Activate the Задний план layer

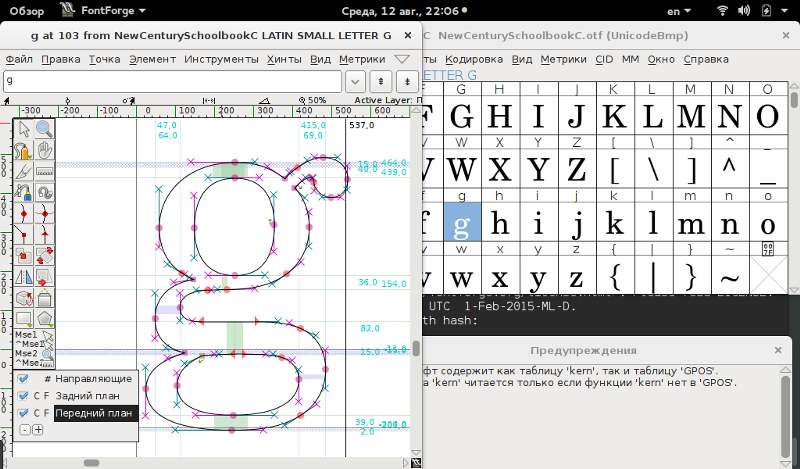tap(88, 396)
